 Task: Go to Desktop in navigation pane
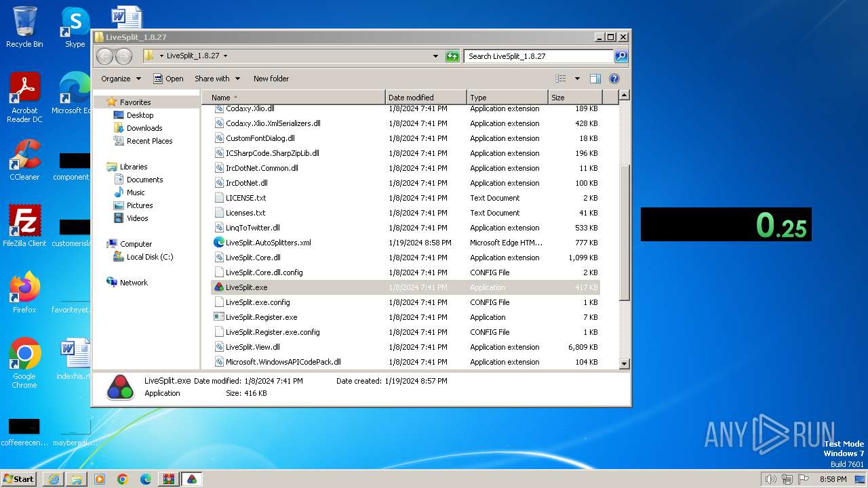click(x=140, y=115)
